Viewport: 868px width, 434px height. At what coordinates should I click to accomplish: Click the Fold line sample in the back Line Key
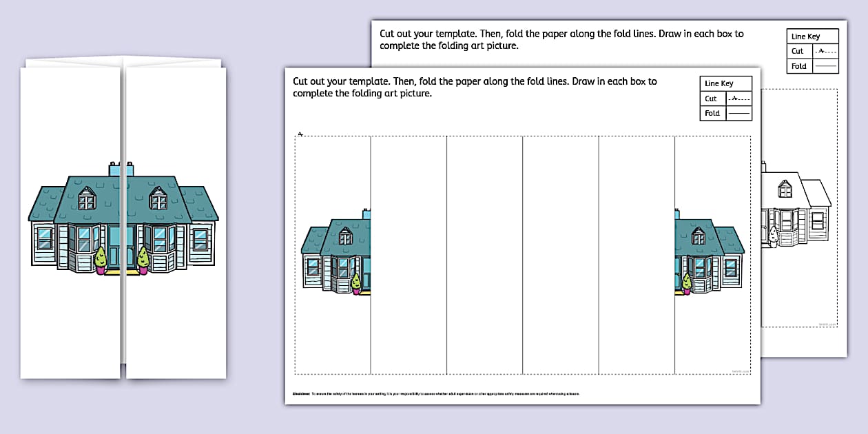827,66
